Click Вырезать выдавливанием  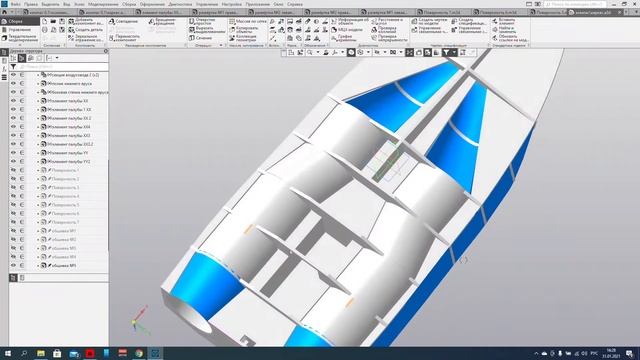(x=207, y=30)
